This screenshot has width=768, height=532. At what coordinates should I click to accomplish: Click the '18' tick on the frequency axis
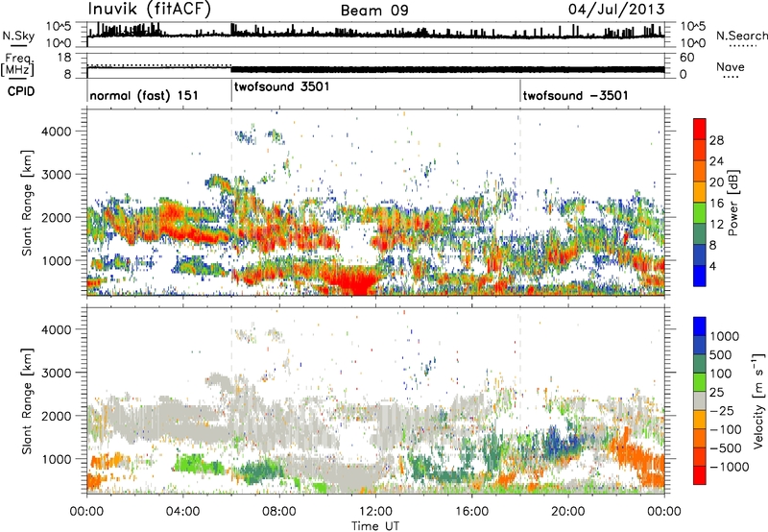point(64,58)
